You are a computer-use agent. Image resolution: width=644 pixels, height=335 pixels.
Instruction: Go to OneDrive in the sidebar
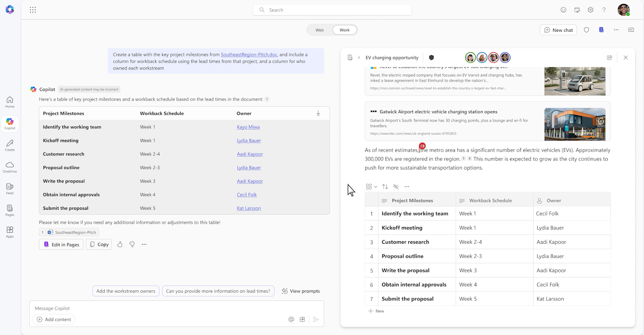[x=10, y=167]
